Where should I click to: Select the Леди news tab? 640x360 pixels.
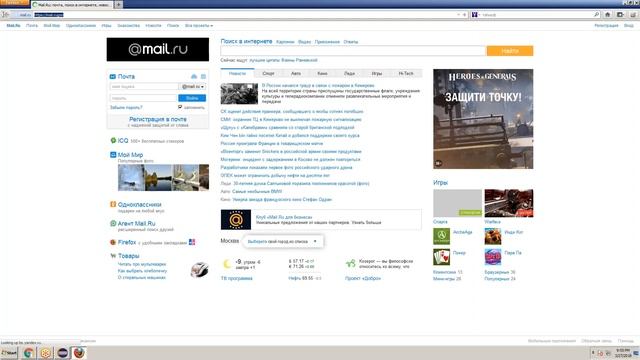point(349,73)
